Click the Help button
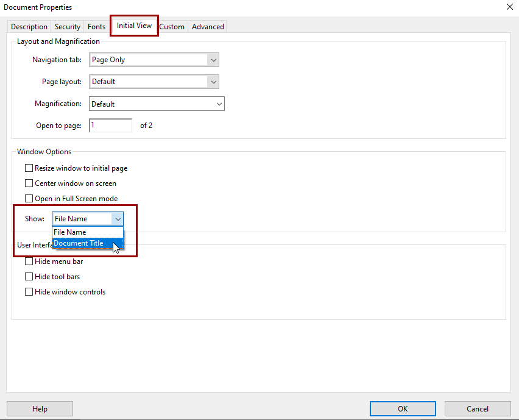519x420 pixels. pos(40,409)
